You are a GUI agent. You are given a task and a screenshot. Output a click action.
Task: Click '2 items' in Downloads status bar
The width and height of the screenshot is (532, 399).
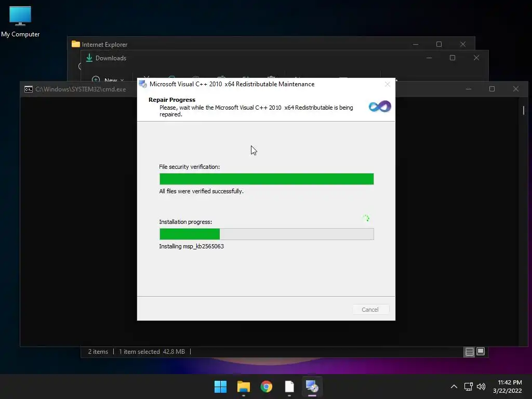click(x=98, y=352)
